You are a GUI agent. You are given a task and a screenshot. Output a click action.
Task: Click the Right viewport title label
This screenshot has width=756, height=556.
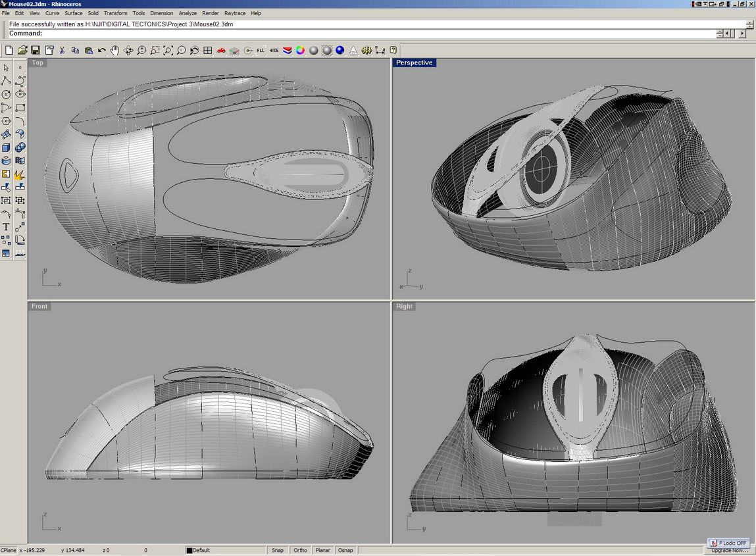pos(404,306)
